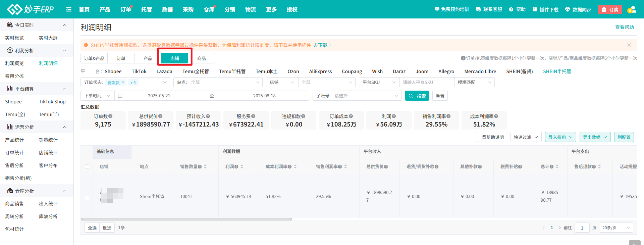The width and height of the screenshot is (644, 245).
Task: Collapse the 利润分析 sidebar section
Action: 64,50
